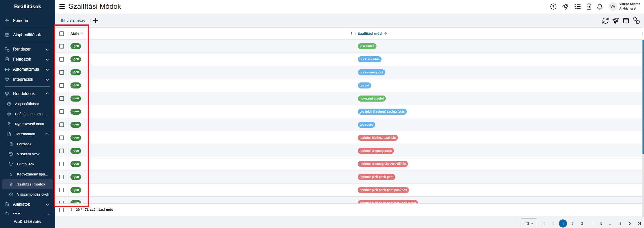The image size is (644, 228).
Task: Open the page size dropdown showing 20
Action: click(x=529, y=223)
